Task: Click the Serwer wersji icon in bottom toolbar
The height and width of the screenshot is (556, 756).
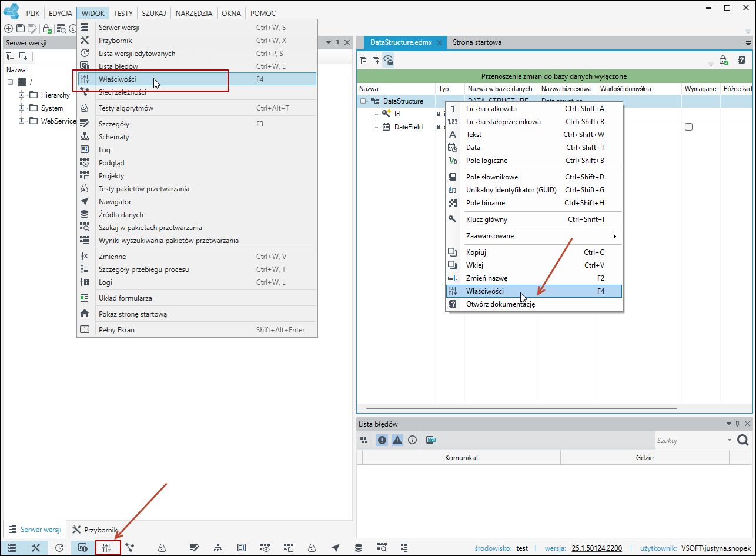Action: click(12, 548)
